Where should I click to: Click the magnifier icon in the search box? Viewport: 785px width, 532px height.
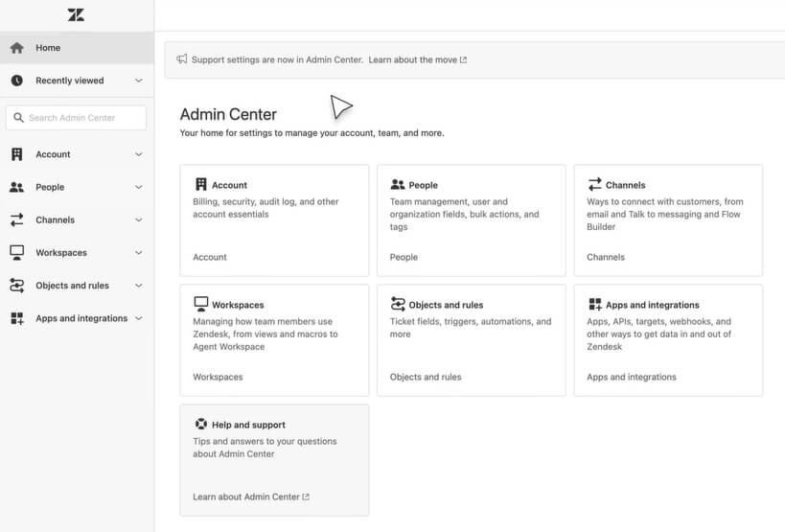pyautogui.click(x=18, y=118)
